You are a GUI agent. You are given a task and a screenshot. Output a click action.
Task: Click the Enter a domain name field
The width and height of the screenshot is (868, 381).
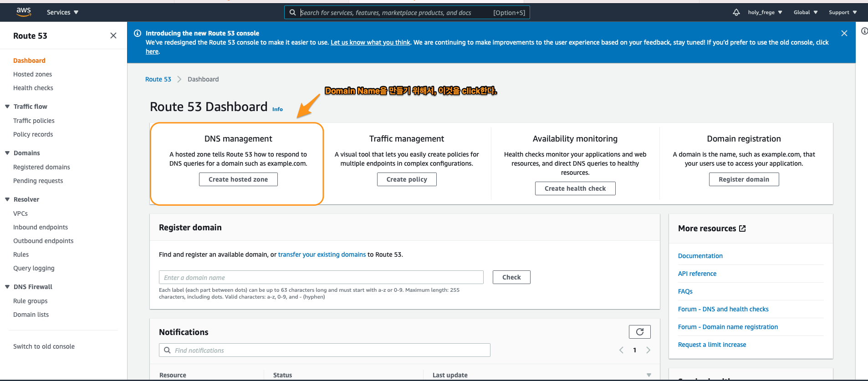[321, 277]
